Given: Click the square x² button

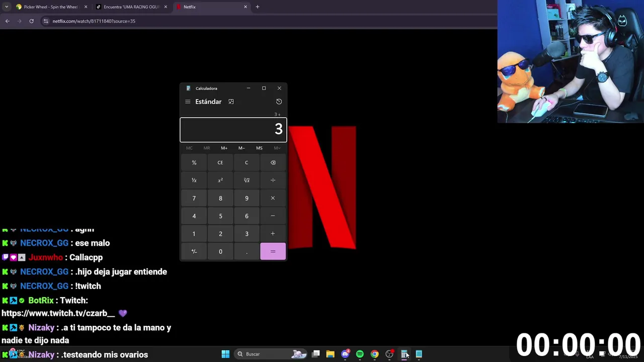Looking at the screenshot, I should pos(220,180).
